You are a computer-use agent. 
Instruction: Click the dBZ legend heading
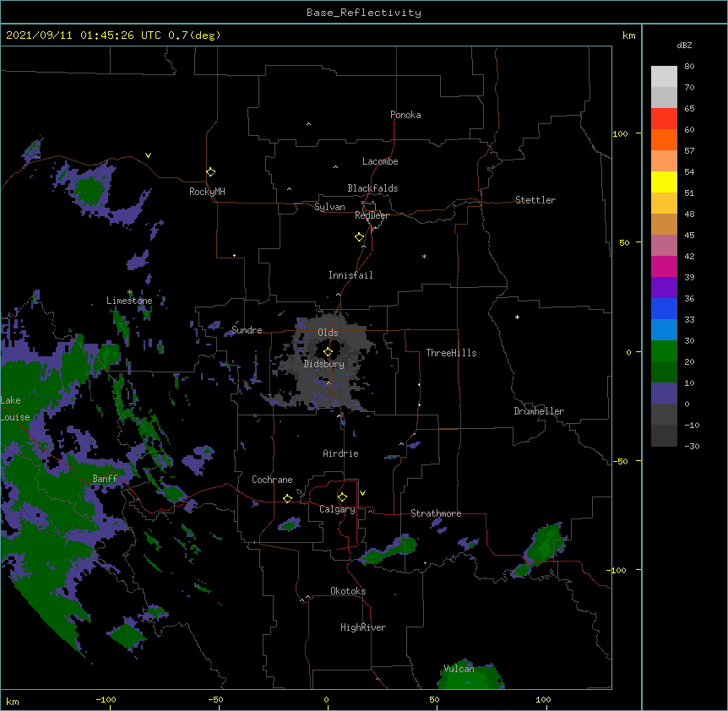(x=684, y=45)
